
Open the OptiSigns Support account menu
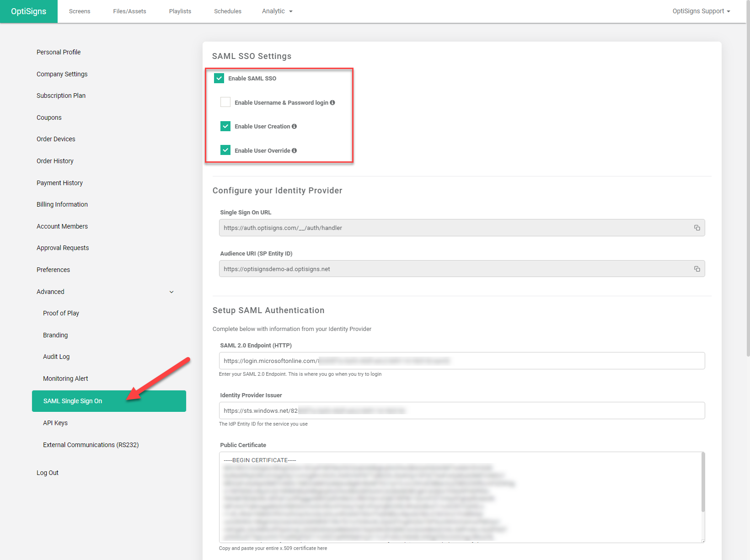click(701, 11)
